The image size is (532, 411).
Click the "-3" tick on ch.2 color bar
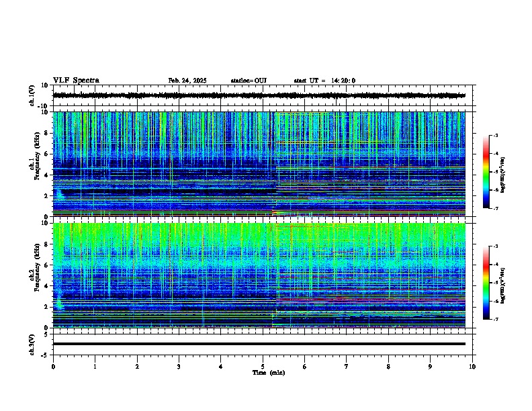tap(495, 246)
